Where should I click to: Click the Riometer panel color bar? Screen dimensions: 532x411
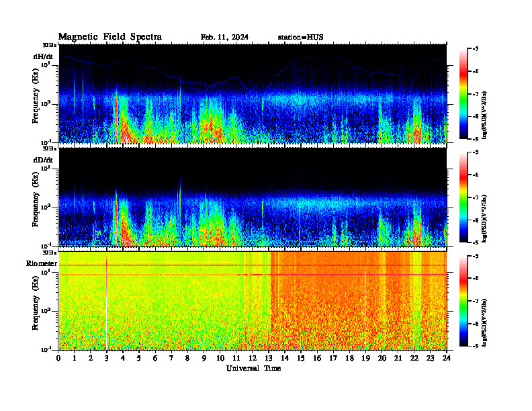pos(463,301)
